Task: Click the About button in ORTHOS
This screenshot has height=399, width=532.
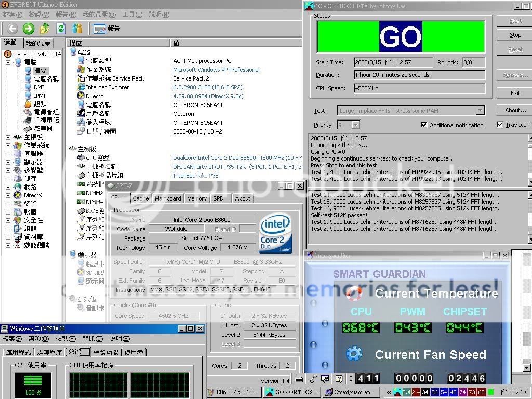Action: pyautogui.click(x=515, y=110)
